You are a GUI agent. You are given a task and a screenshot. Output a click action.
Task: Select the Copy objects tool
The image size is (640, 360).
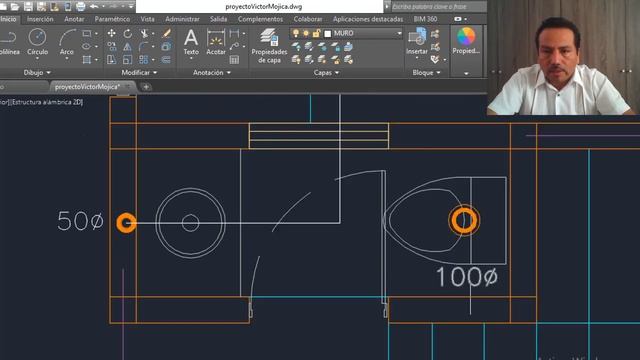point(111,47)
